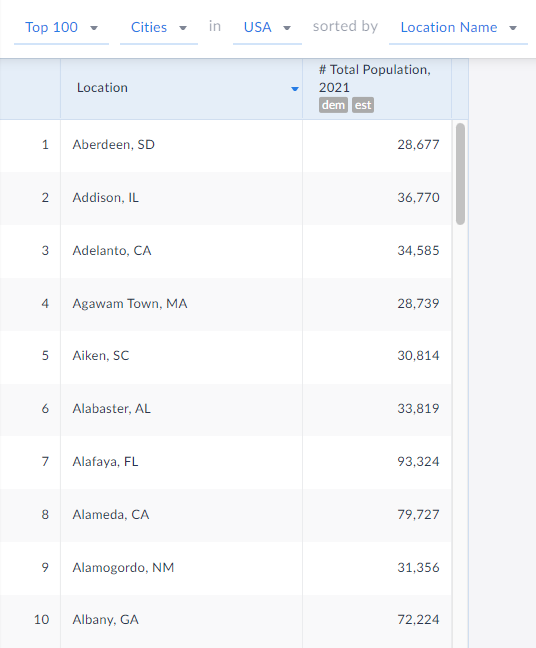Click the Total Population 2021 column header
Image resolution: width=536 pixels, height=648 pixels.
pyautogui.click(x=377, y=88)
